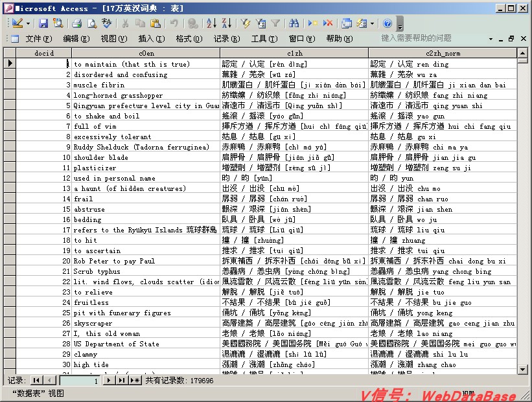The width and height of the screenshot is (532, 402).
Task: Apply filter funnel icon
Action: click(275, 23)
